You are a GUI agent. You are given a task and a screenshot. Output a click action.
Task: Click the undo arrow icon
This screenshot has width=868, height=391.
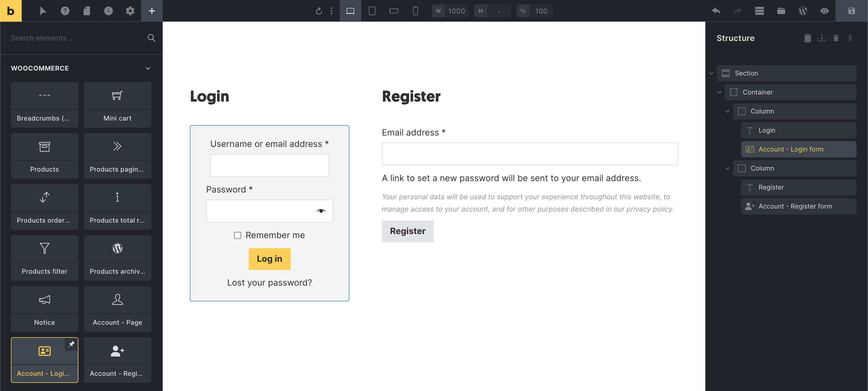click(716, 11)
